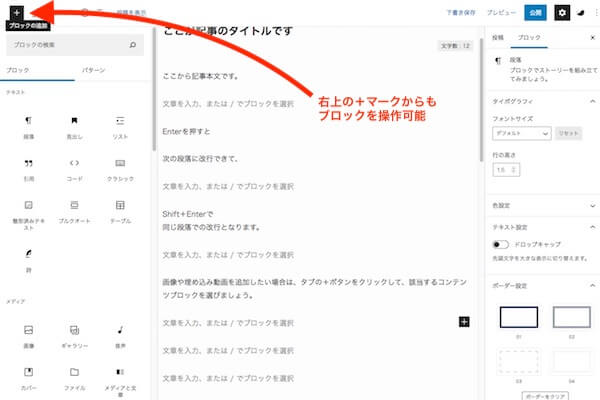The image size is (600, 400).
Task: Choose the dashed border style 03
Action: (x=518, y=361)
